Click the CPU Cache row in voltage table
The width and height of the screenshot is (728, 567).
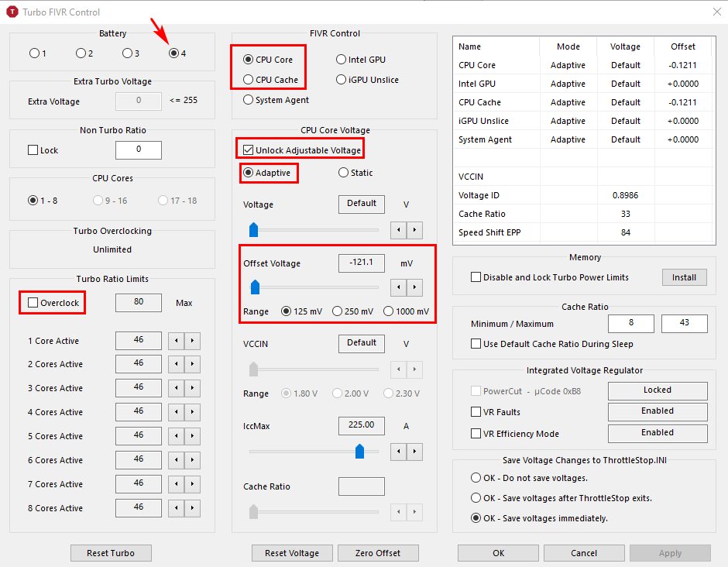coord(584,102)
